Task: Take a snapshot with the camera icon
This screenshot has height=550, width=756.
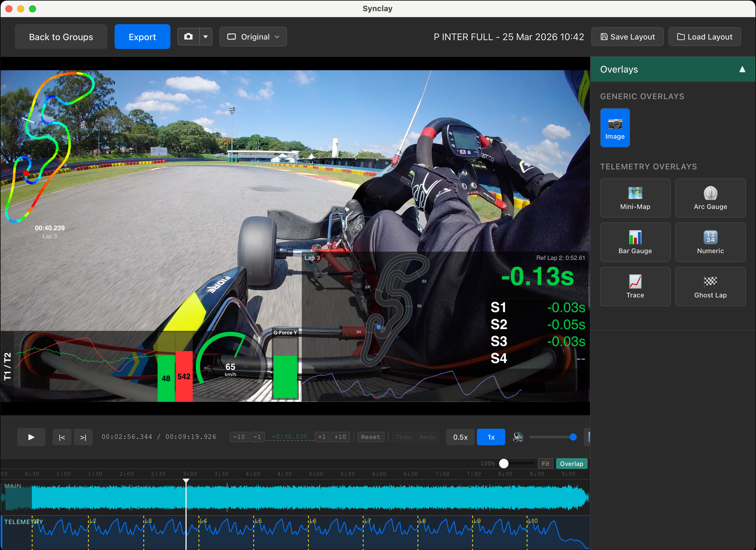Action: tap(188, 37)
